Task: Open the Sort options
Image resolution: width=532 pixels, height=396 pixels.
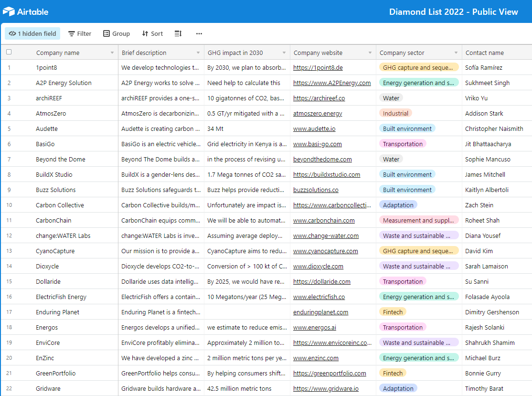Action: (152, 33)
